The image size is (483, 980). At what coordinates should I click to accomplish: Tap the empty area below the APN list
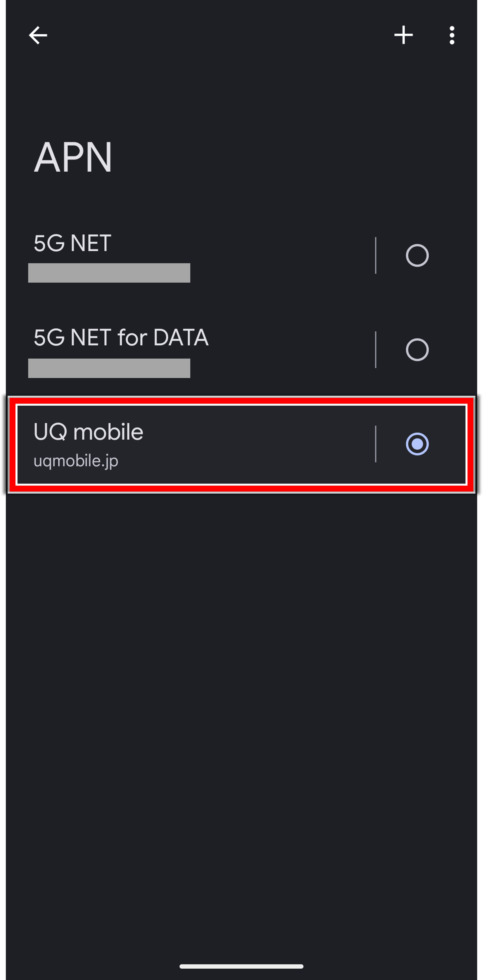(241, 685)
